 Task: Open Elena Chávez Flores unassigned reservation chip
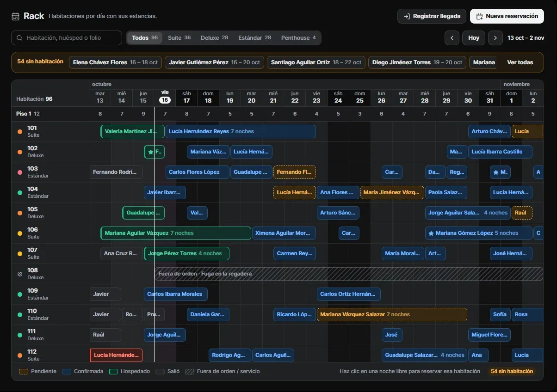[115, 62]
